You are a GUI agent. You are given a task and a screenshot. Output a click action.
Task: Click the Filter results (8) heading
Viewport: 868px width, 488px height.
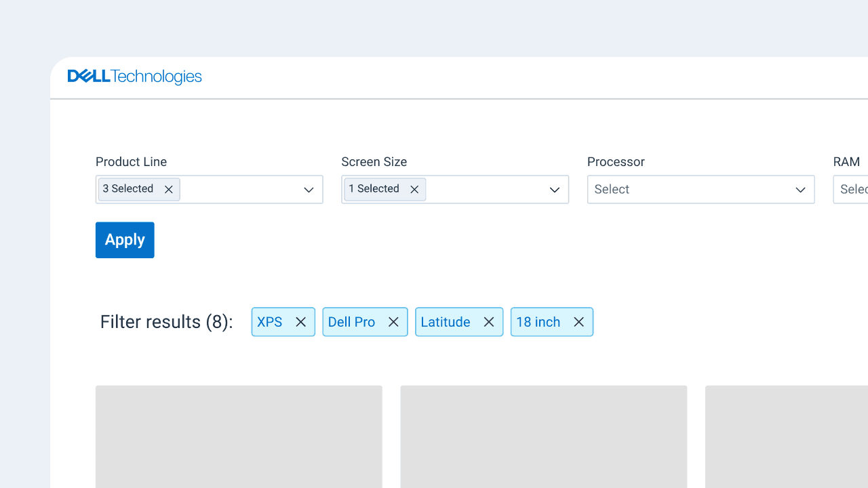pos(166,322)
